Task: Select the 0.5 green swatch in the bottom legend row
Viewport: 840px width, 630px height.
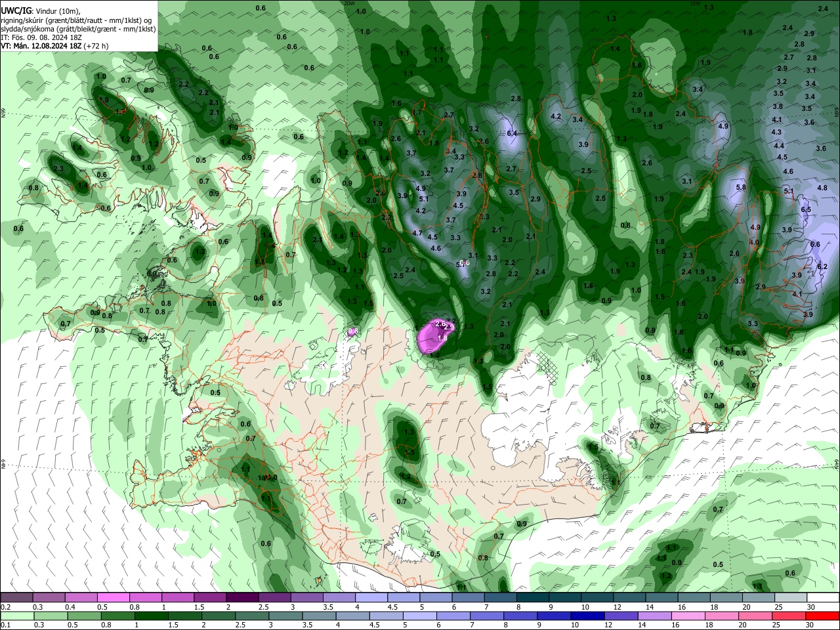Action: pos(84,616)
